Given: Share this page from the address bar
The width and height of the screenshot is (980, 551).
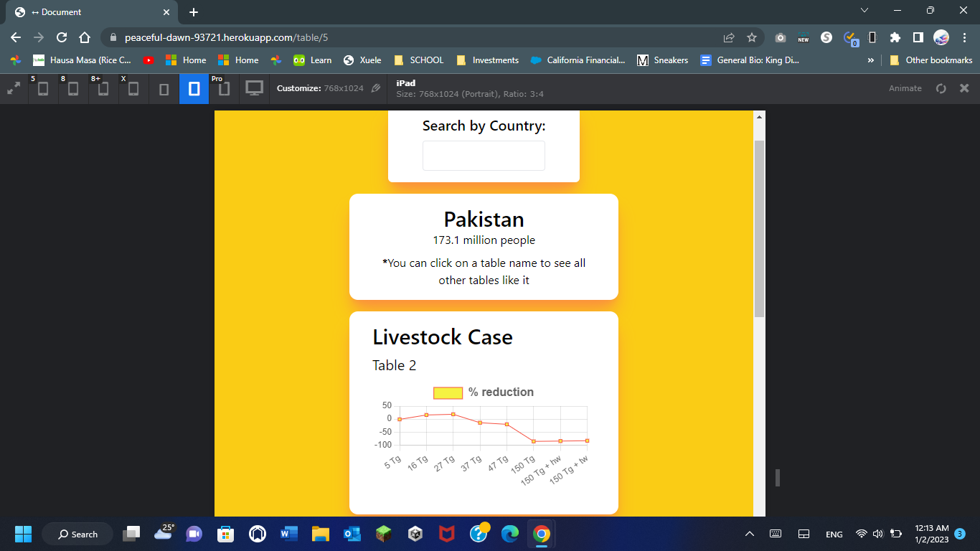Looking at the screenshot, I should pos(729,37).
